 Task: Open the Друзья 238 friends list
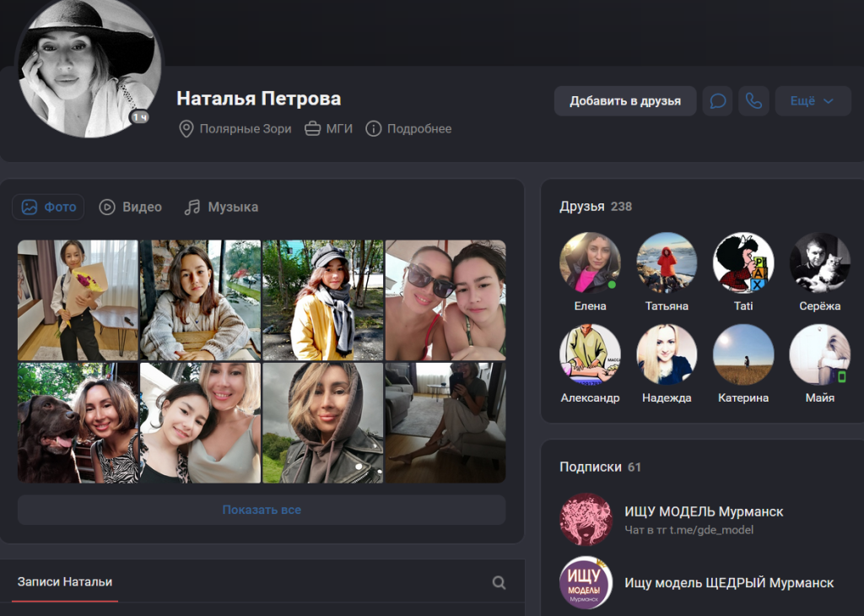596,207
